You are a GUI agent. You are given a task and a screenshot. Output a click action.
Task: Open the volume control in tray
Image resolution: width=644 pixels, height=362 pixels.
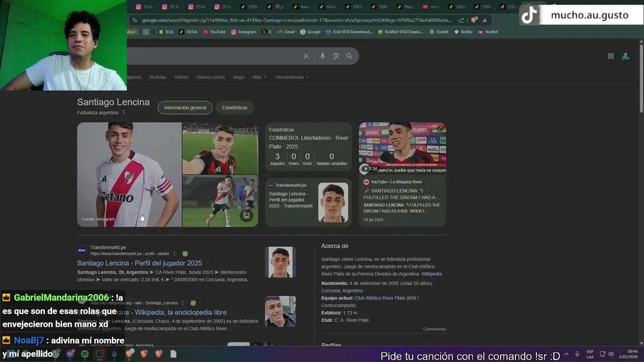(611, 354)
